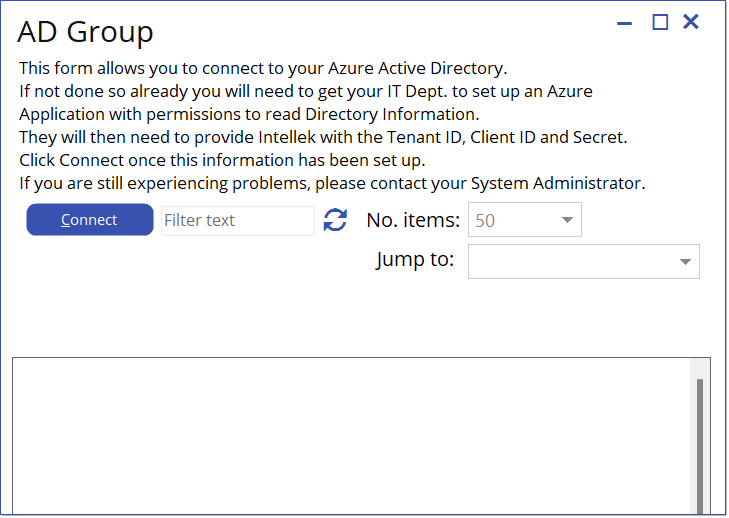The height and width of the screenshot is (518, 729).
Task: Click the line "This form allows you to connect"
Action: click(x=263, y=68)
